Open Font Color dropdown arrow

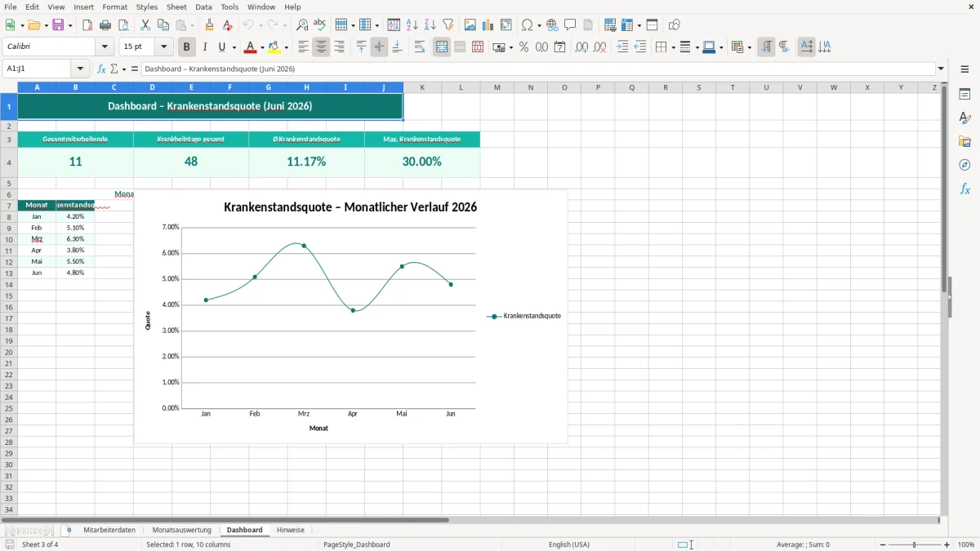[261, 47]
